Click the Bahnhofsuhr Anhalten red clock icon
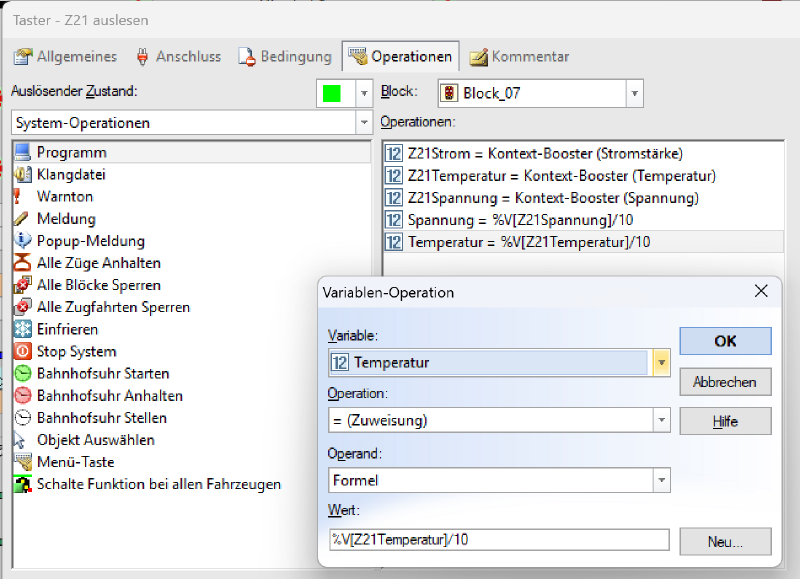This screenshot has height=579, width=800. click(22, 395)
